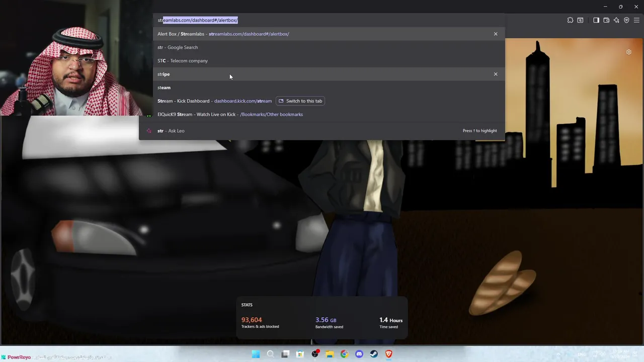
Task: Open the Brave VPN shield icon
Action: click(x=626, y=20)
